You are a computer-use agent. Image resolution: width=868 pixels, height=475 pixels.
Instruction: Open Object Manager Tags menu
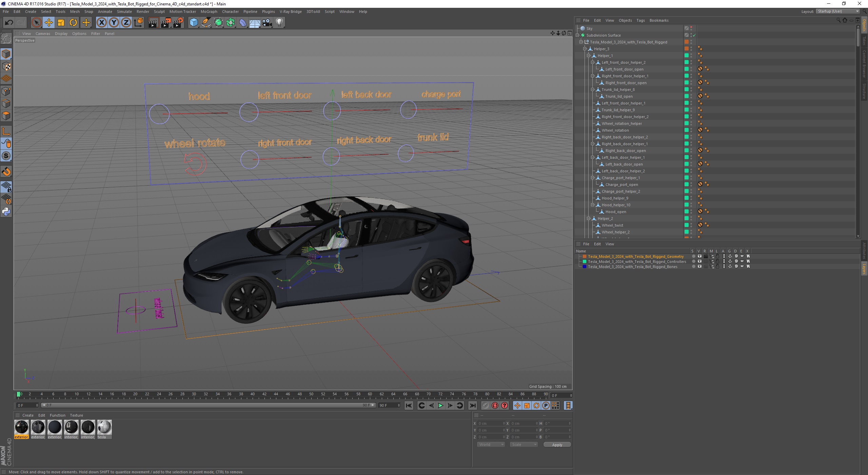point(640,20)
